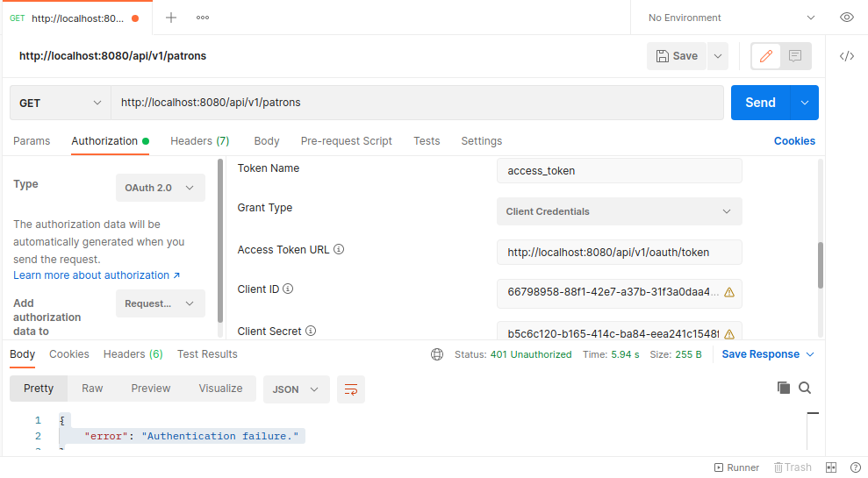
Task: Click the network globe icon near status
Action: (x=437, y=354)
